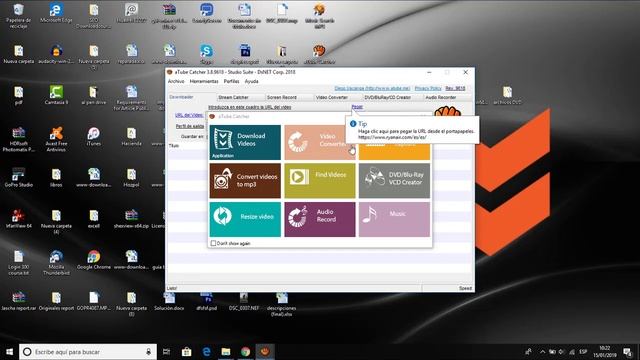Screen dimensions: 640x360
Task: Open the notification center icon
Action: [628, 352]
